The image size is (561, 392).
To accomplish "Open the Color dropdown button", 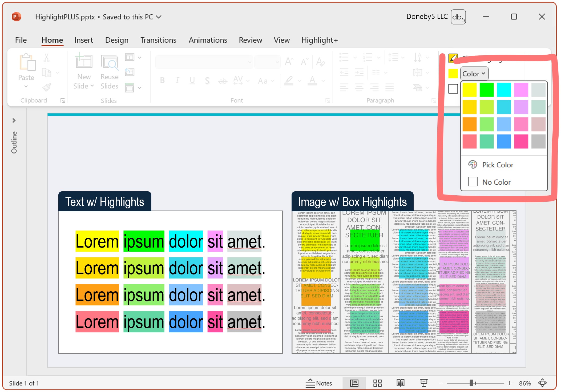I will click(474, 74).
